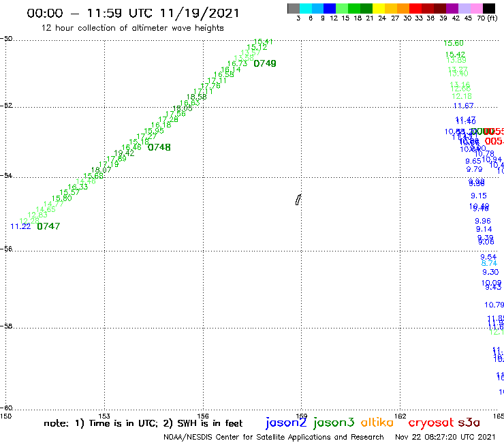Click the blue value '9.15' on the right track
The width and height of the screenshot is (504, 443).
coord(479,196)
